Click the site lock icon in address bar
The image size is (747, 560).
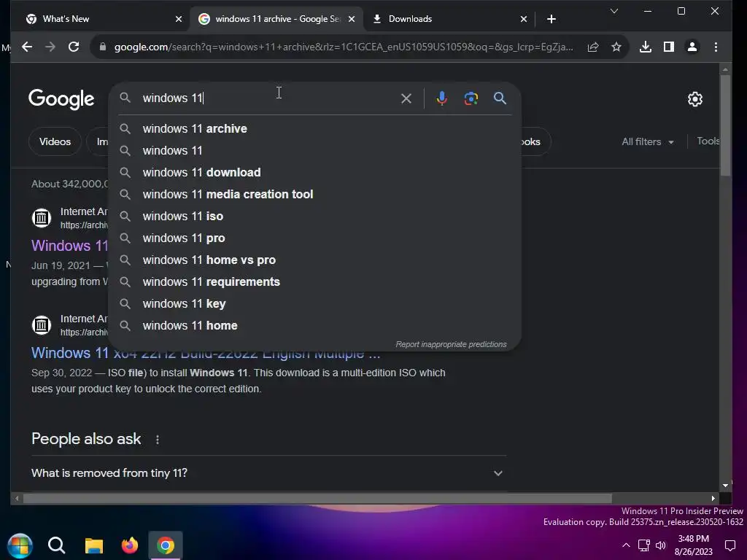pos(102,47)
